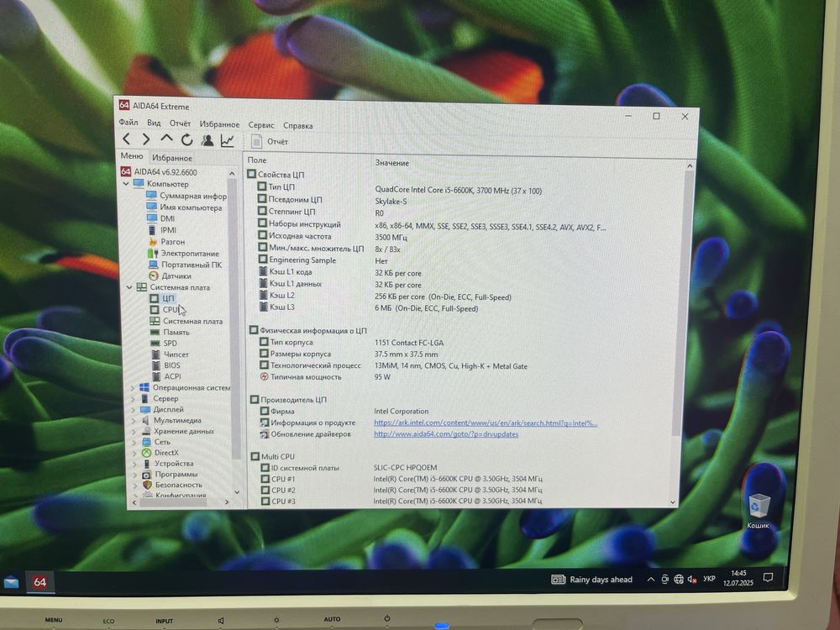840x630 pixels.
Task: Open the Портативный ПК tree item
Action: point(185,265)
